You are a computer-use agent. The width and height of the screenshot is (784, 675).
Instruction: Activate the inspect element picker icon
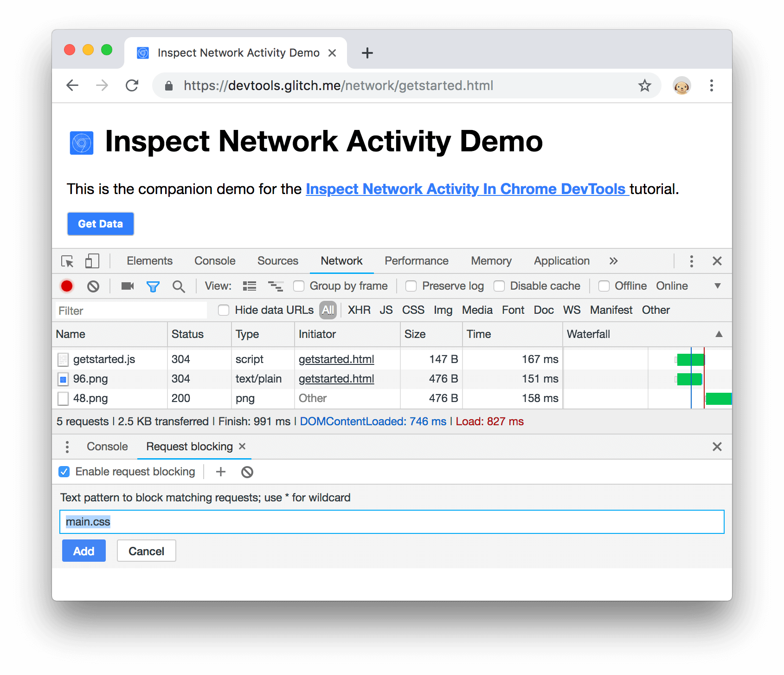click(x=67, y=261)
